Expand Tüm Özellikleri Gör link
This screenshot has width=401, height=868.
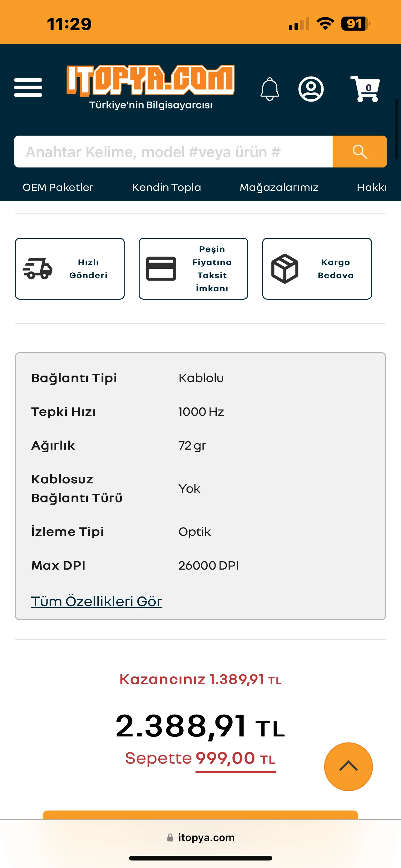[97, 601]
